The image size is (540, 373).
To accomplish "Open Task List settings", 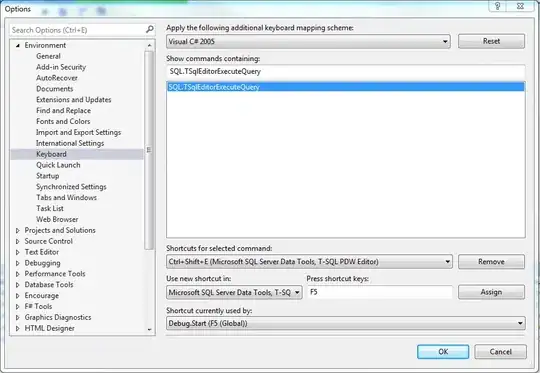I will [50, 208].
